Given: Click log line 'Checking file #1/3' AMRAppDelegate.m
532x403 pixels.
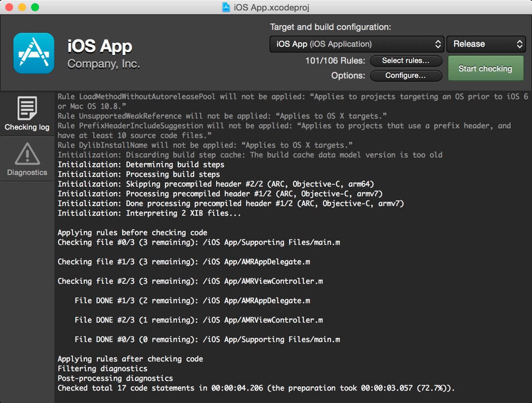Looking at the screenshot, I should (184, 262).
